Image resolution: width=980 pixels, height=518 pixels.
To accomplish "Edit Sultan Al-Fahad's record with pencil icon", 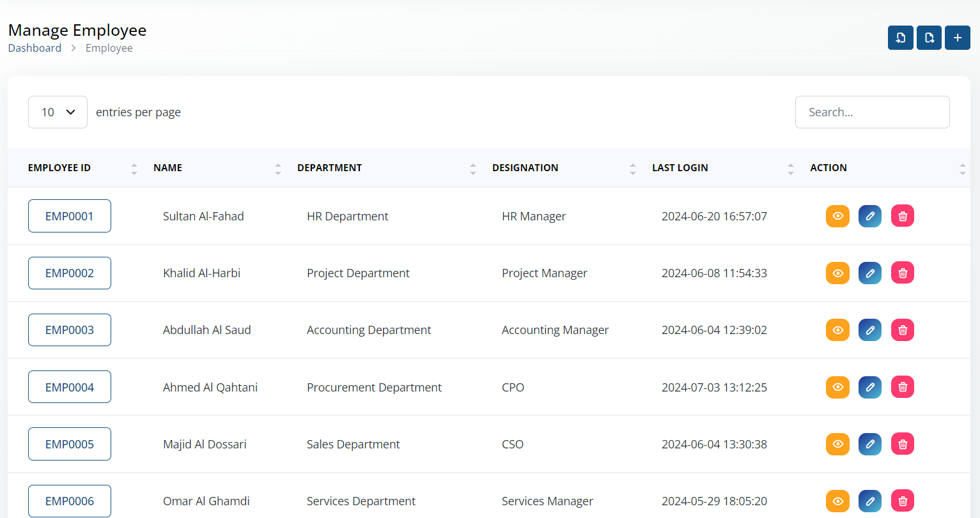I will coord(870,216).
